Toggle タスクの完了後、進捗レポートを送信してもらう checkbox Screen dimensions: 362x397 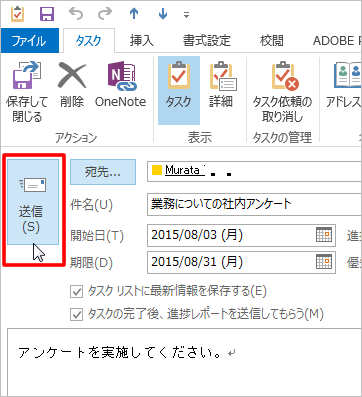77,315
